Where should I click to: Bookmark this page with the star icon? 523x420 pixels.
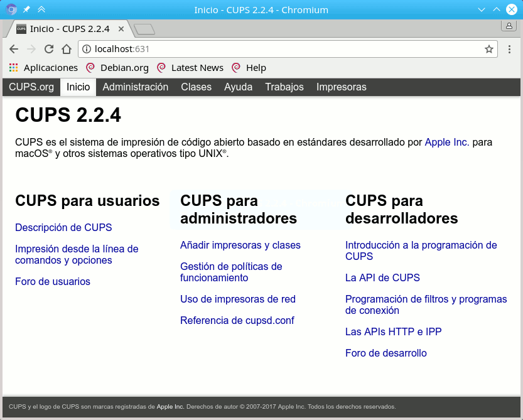pyautogui.click(x=488, y=50)
